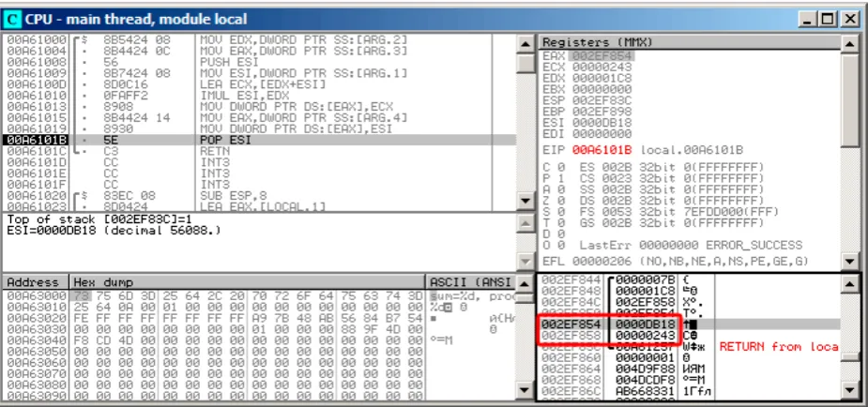The image size is (868, 407).
Task: Click the information pane scroll-down arrow
Action: point(525,262)
